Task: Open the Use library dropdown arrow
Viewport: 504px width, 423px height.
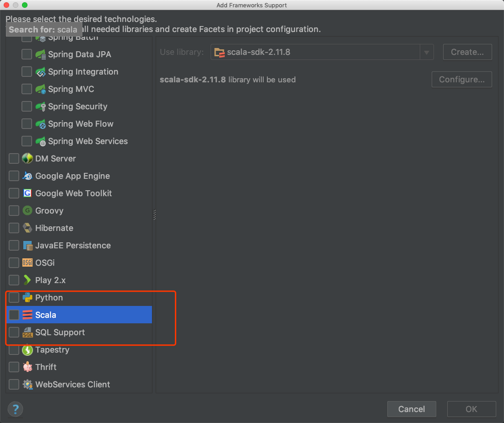Action: [427, 52]
